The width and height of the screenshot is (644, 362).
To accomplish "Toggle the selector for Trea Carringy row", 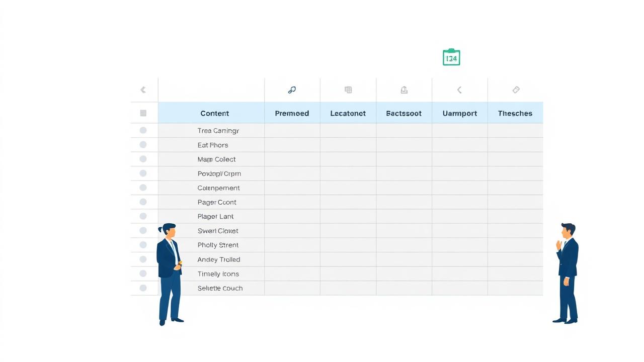I will (143, 130).
